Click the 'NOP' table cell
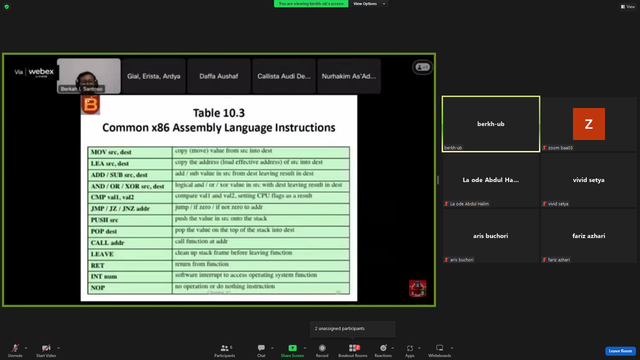This screenshot has width=640, height=360. 130,288
